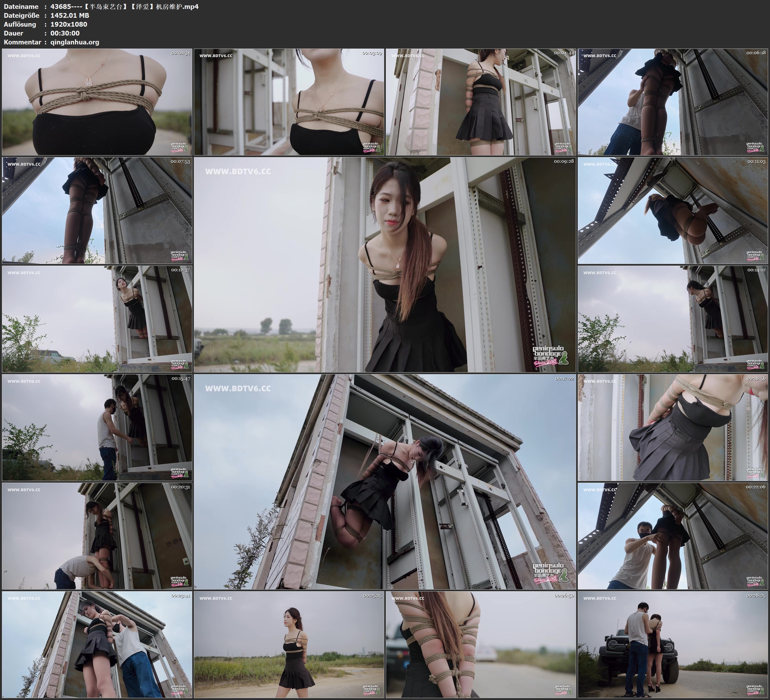Select the Dateiname file name text
The image size is (770, 700).
tap(124, 6)
